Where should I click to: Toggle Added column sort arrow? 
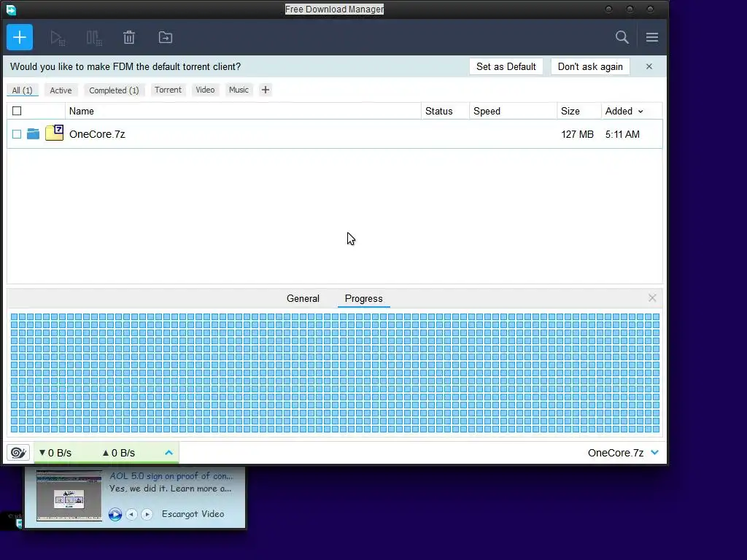click(640, 112)
